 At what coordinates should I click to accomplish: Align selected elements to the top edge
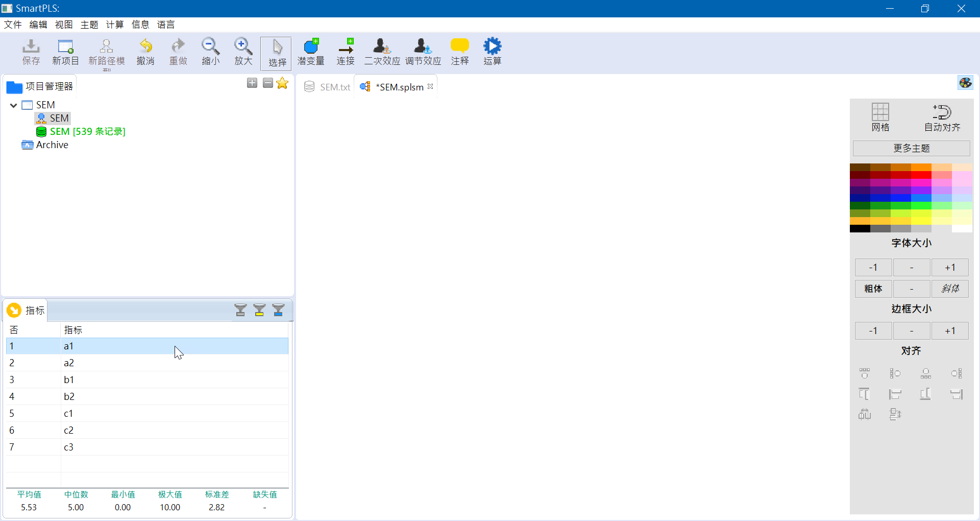coord(865,394)
